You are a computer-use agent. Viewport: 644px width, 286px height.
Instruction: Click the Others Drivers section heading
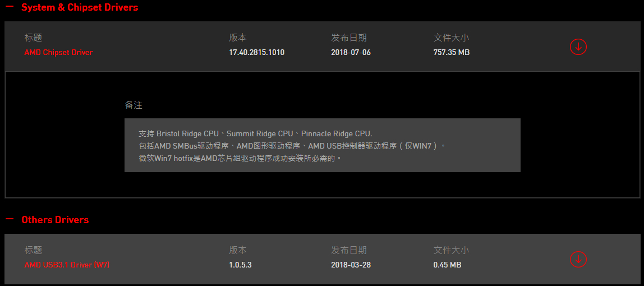55,219
